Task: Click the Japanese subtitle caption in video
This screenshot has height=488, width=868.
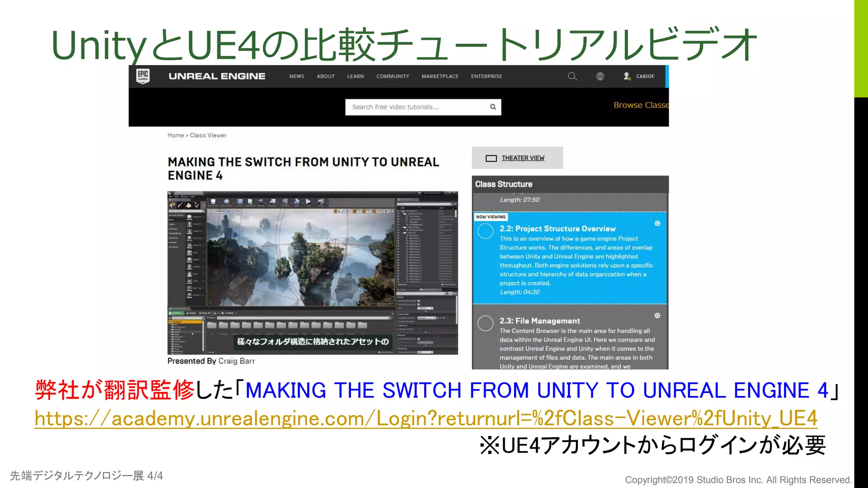Action: 313,341
